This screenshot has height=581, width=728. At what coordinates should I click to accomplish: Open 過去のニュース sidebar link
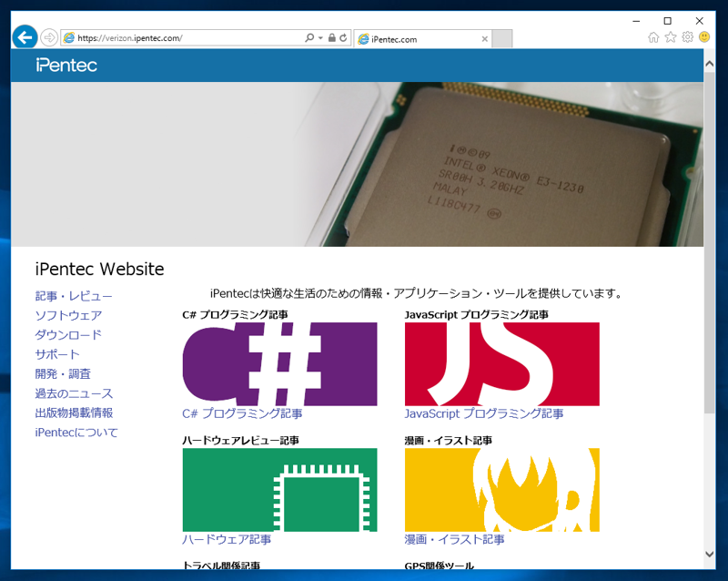(74, 393)
